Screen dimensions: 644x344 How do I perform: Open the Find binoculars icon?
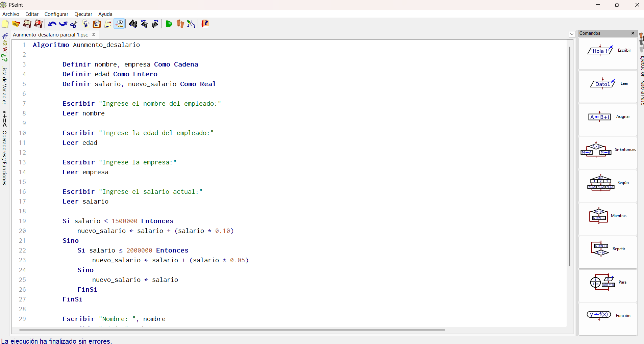[133, 24]
